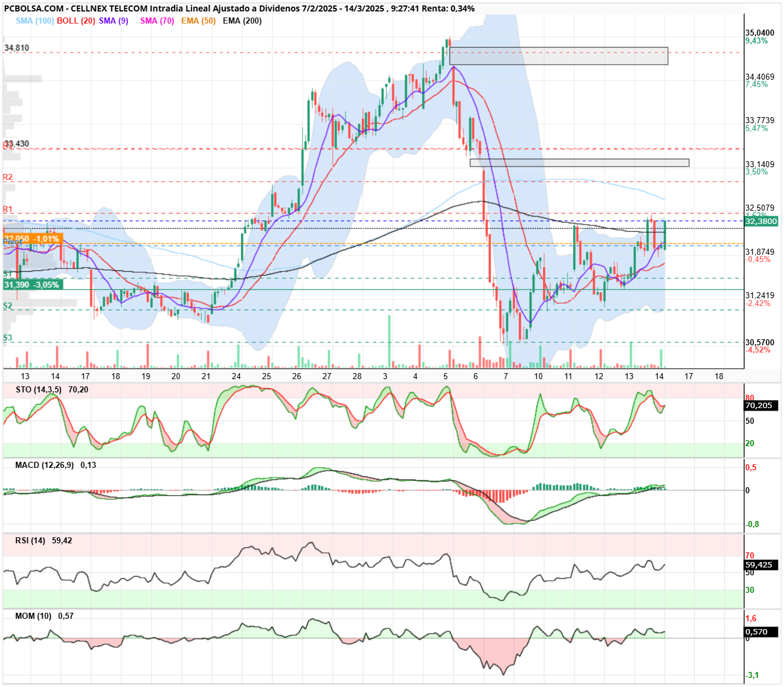Click the -0,8 label on MACD axis
784x687 pixels.
753,525
